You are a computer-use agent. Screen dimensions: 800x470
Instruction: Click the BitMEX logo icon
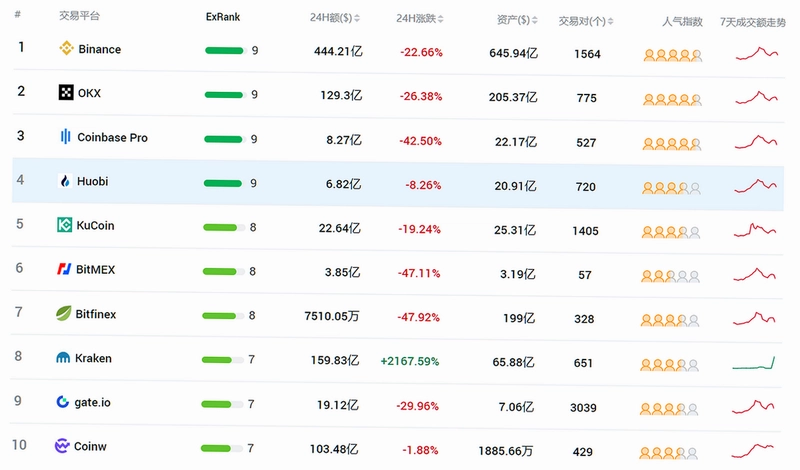tap(64, 268)
